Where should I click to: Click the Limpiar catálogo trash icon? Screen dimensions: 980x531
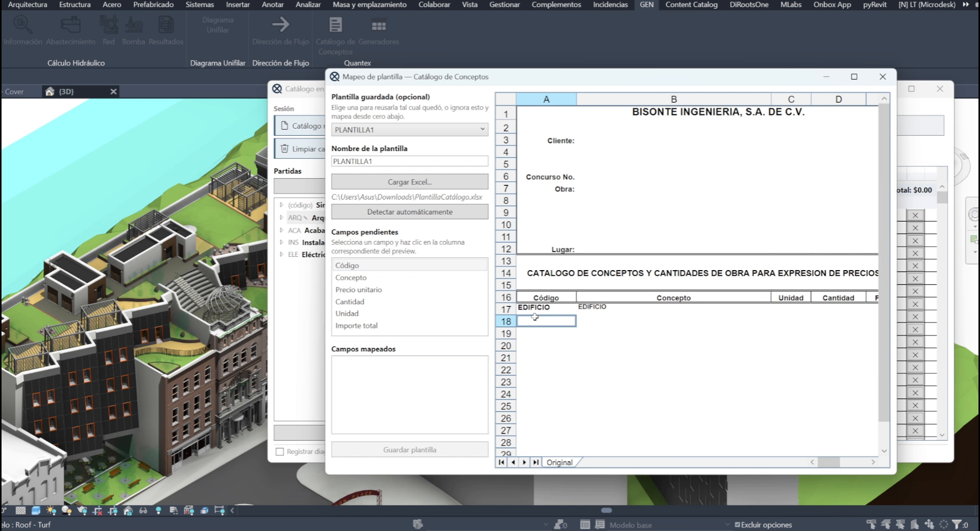(x=284, y=149)
